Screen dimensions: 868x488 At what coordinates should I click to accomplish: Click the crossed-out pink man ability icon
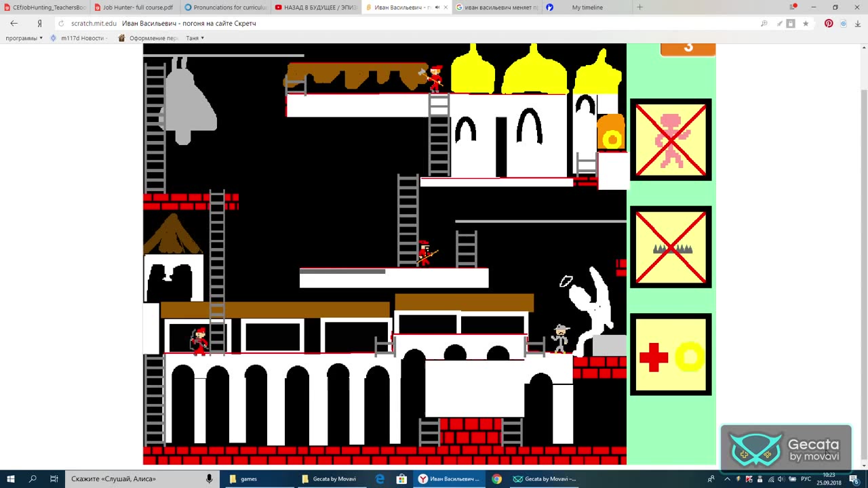tap(671, 140)
